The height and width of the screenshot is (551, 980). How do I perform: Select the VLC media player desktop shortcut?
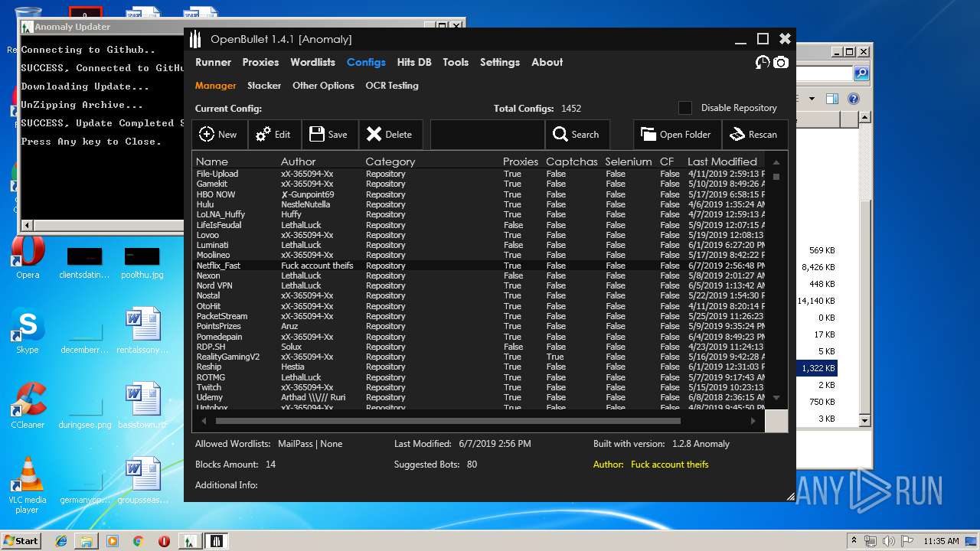tap(28, 486)
